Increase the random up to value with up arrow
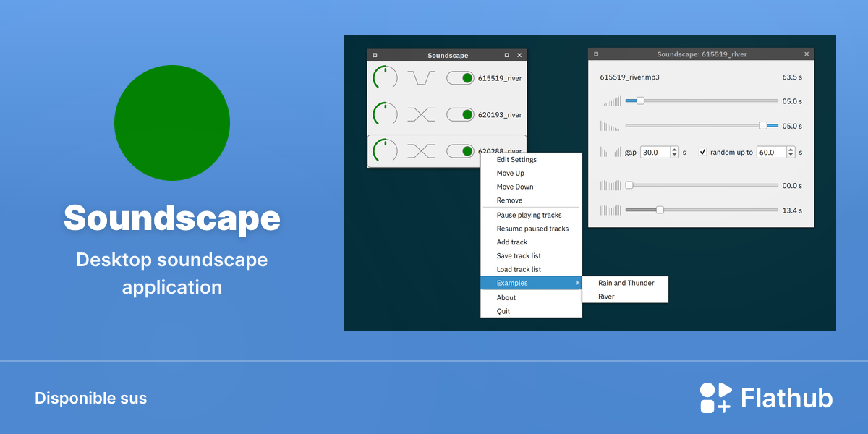 (791, 149)
